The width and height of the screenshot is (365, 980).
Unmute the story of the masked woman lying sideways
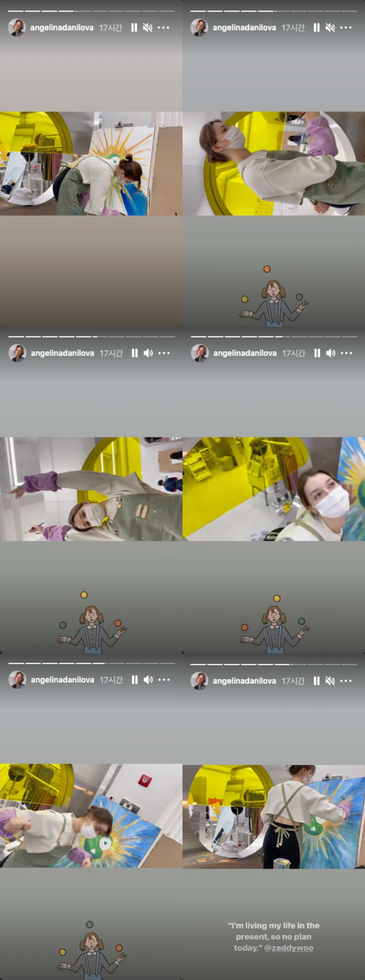pyautogui.click(x=331, y=28)
